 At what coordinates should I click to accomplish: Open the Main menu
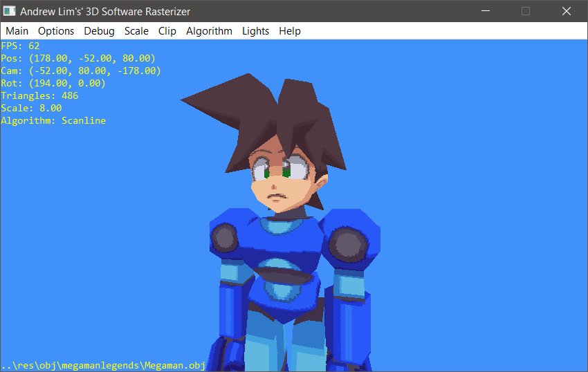pos(17,31)
